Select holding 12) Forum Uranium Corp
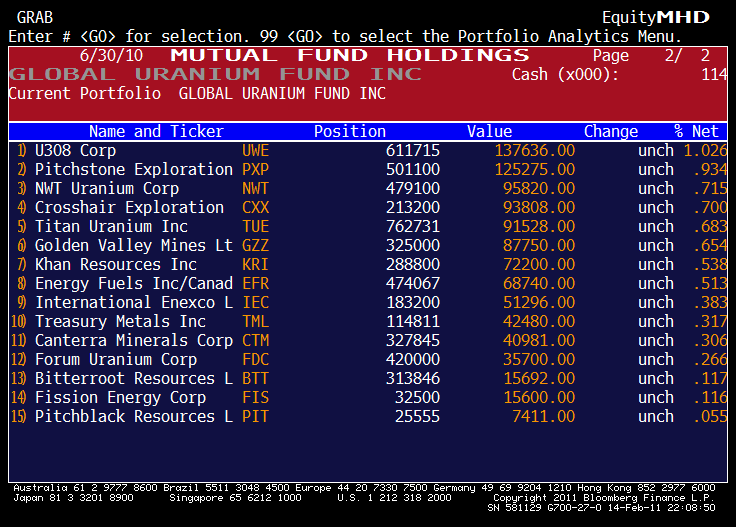The width and height of the screenshot is (736, 527). click(x=368, y=359)
